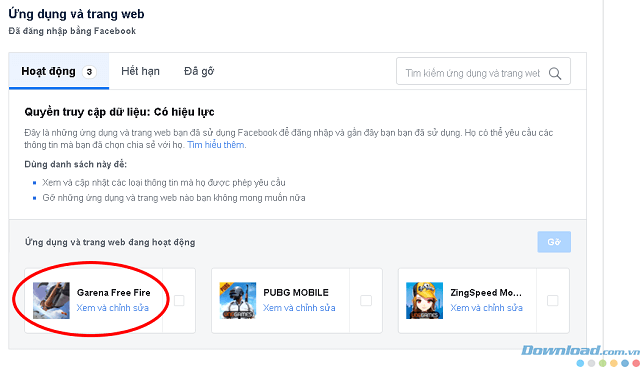Switch to the Hoạt động tab

pyautogui.click(x=59, y=71)
